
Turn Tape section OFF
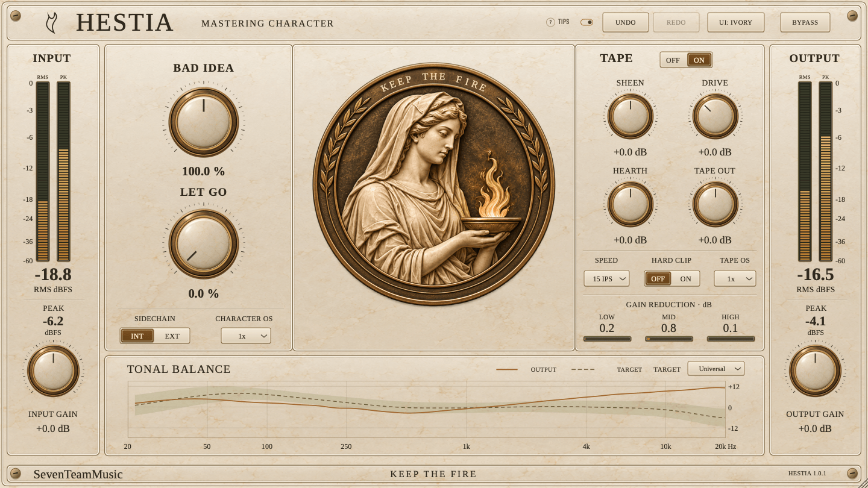click(673, 60)
